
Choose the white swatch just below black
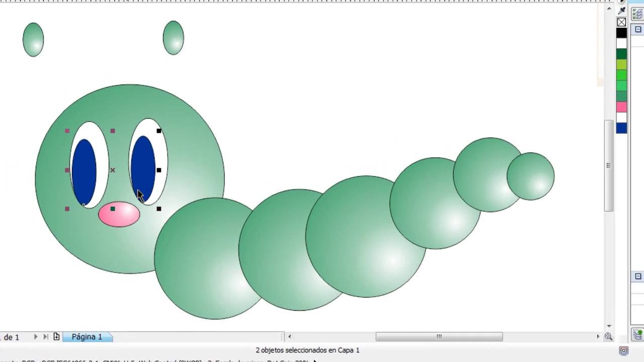tap(622, 43)
